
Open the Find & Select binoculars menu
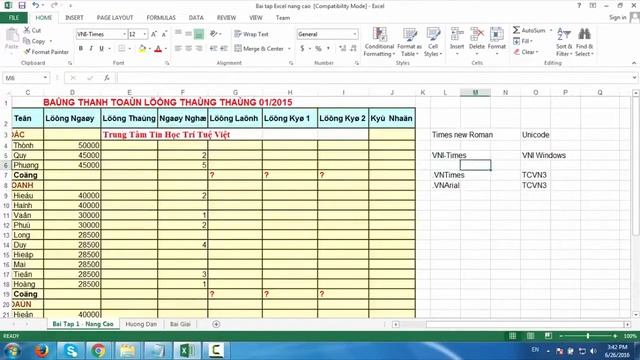point(584,42)
